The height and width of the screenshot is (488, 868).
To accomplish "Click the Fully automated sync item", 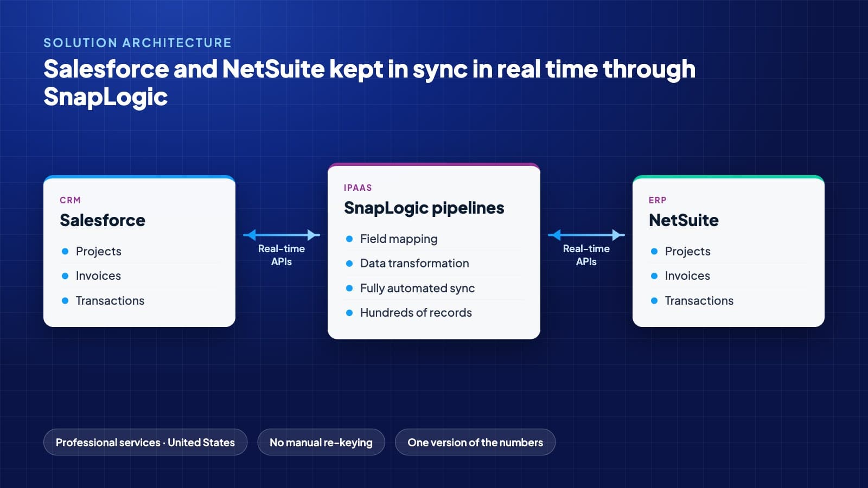I will [x=417, y=288].
